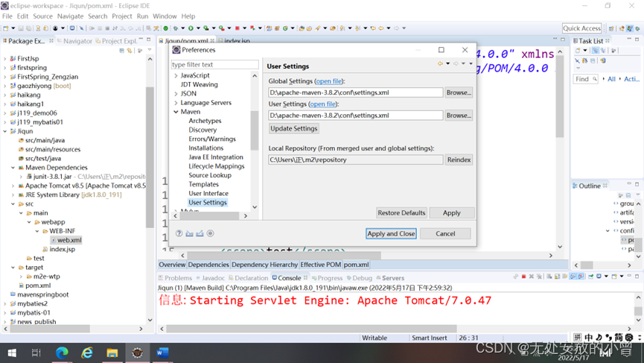
Task: Open File Explorer from taskbar
Action: [x=112, y=353]
